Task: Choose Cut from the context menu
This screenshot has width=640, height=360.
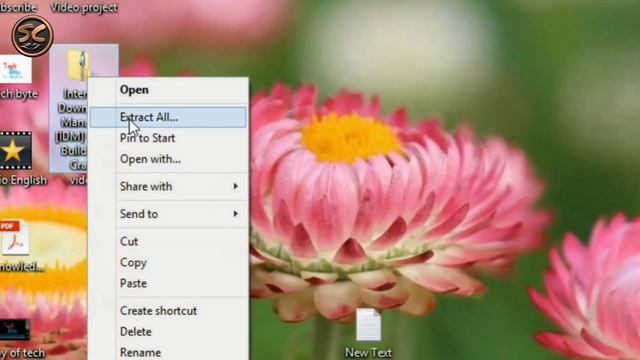Action: [168, 242]
